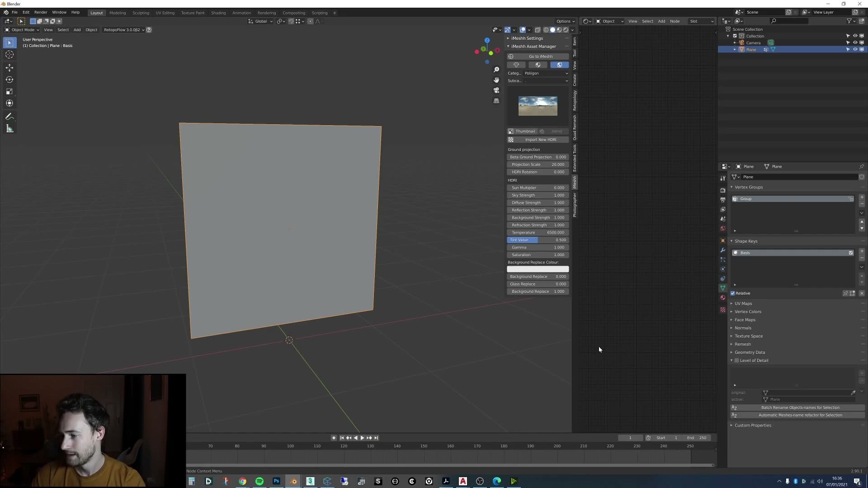
Task: Open the Object Data properties tab icon
Action: coord(723,288)
